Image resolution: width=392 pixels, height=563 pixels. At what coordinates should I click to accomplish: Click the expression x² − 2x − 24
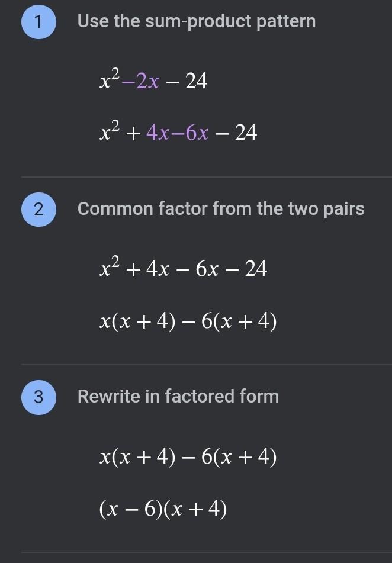(x=153, y=81)
